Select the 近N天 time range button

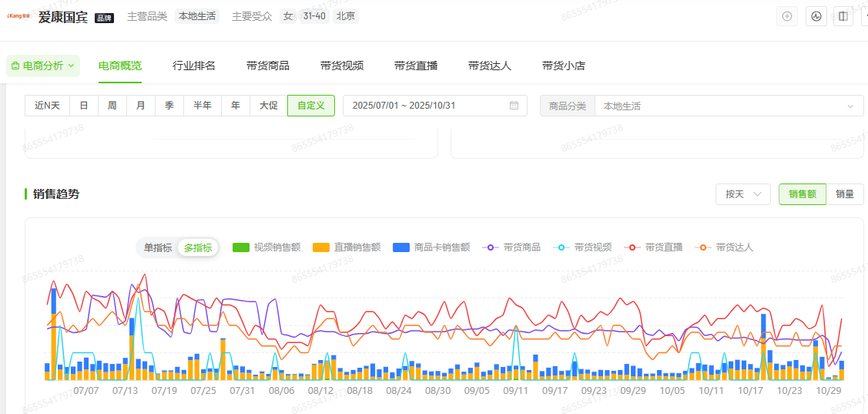pyautogui.click(x=47, y=106)
